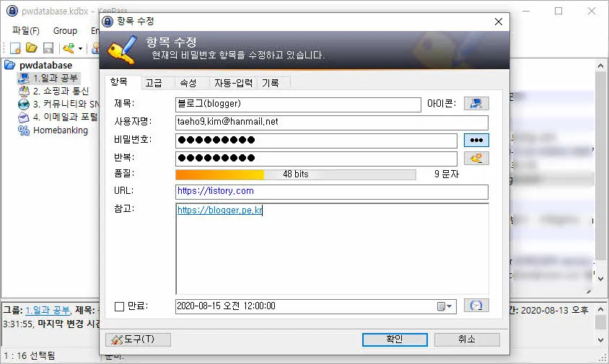Select 1.일과 공부 group in tree

click(56, 79)
